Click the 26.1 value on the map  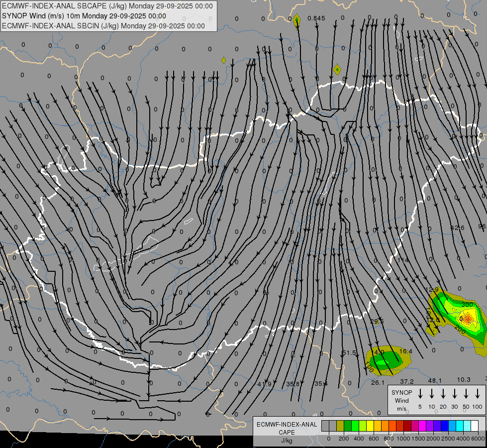click(378, 383)
